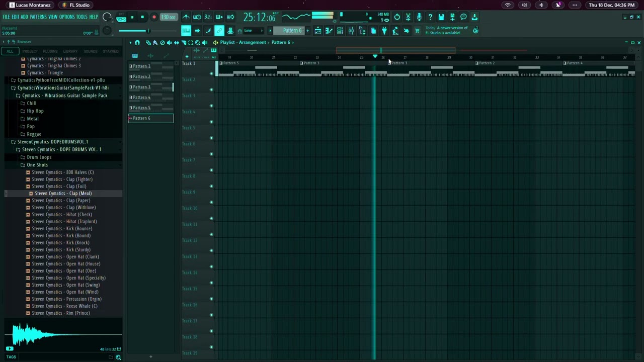Select the Mute tool in Playlist toolbar
This screenshot has height=362, width=644.
coord(170,43)
